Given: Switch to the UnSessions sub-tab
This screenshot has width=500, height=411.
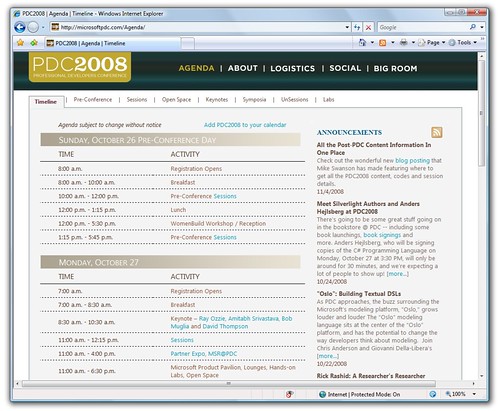Looking at the screenshot, I should coord(295,100).
